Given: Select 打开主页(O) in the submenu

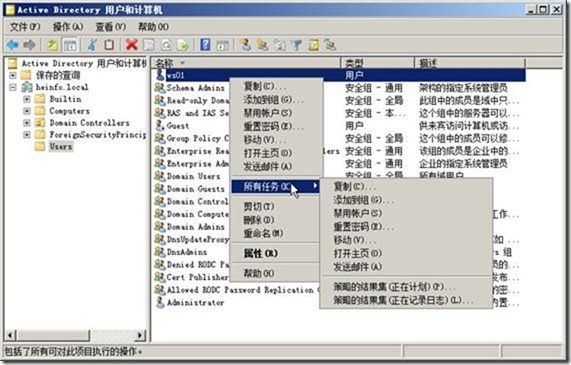Looking at the screenshot, I should (406, 253).
